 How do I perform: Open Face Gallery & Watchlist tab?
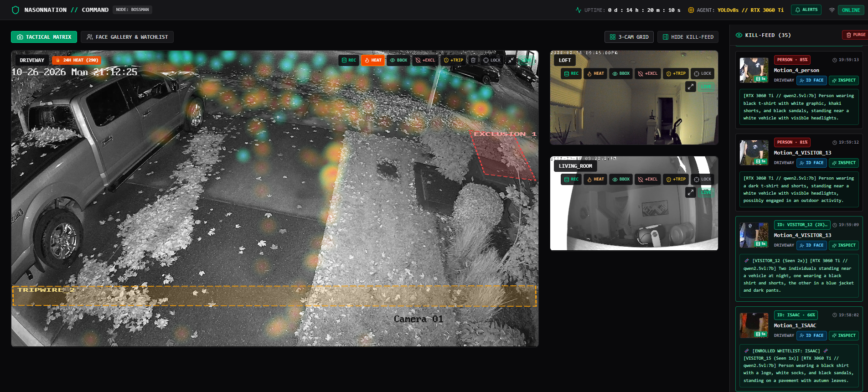pos(127,37)
